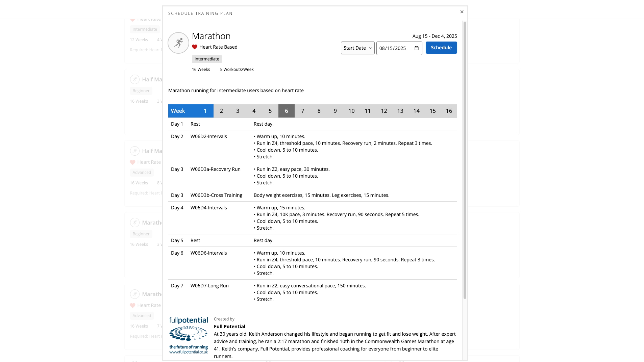Click the Marathon running figure icon
644x362 pixels.
point(178,43)
